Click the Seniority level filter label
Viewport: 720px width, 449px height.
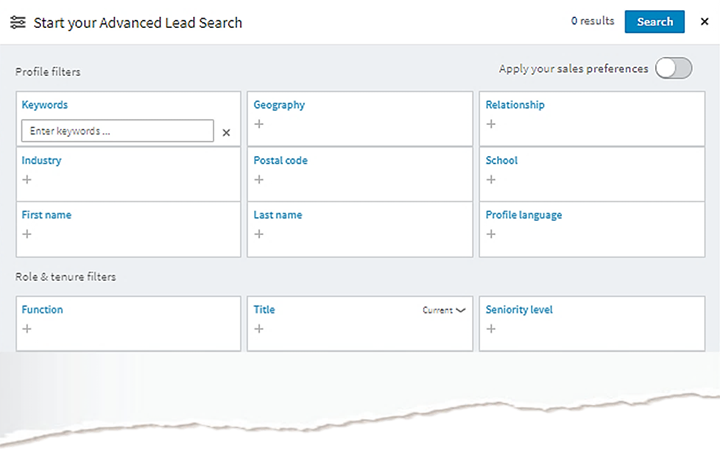click(x=519, y=310)
